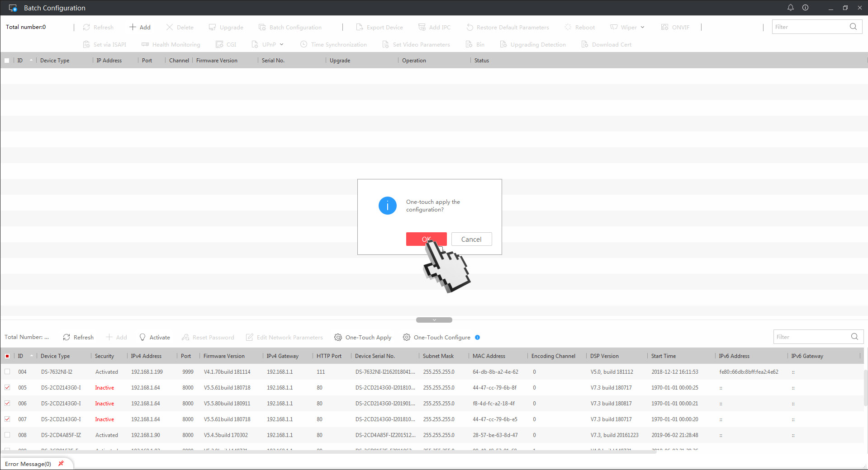The image size is (868, 470).
Task: Click the Add IPC toolbar icon
Action: tap(422, 27)
